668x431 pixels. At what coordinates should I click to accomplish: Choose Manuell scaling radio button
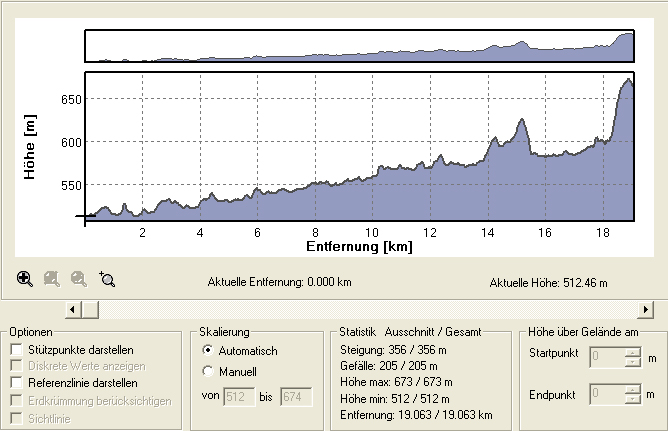(208, 372)
